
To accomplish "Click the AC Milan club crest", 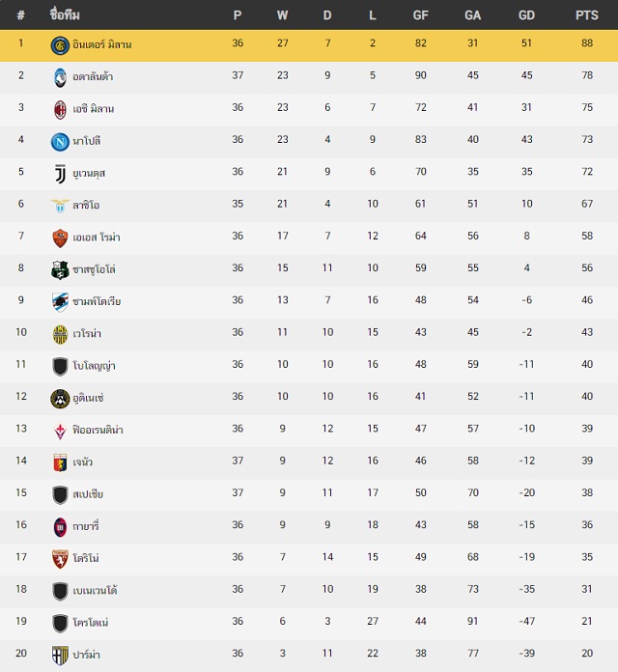I will [x=60, y=110].
